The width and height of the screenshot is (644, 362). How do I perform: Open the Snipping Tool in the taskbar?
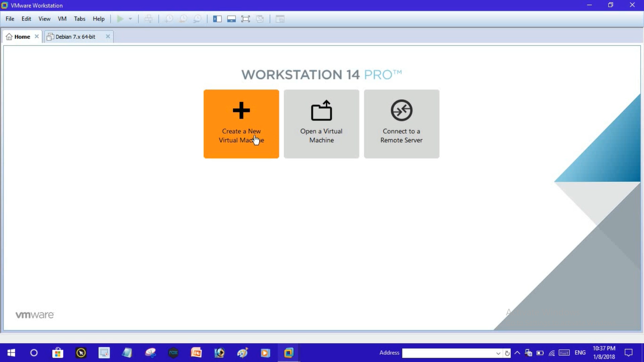[150, 353]
